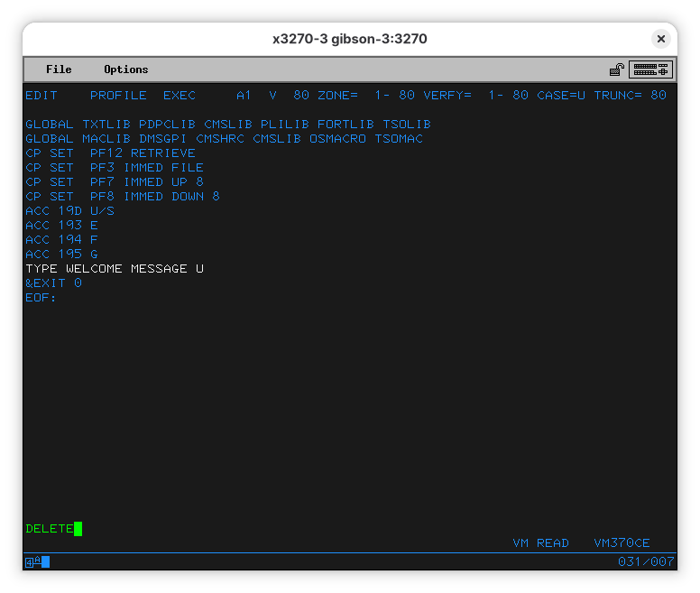
Task: Click the EOF: marker line
Action: [x=41, y=298]
